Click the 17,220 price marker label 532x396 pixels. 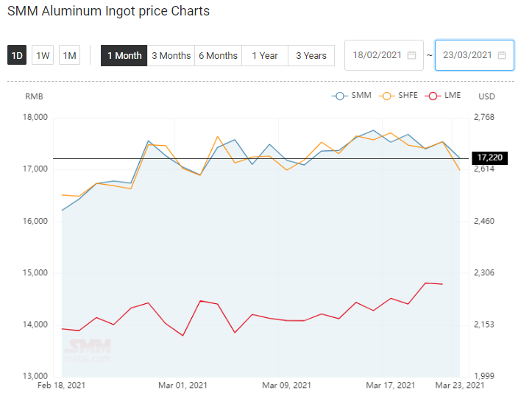pyautogui.click(x=489, y=158)
